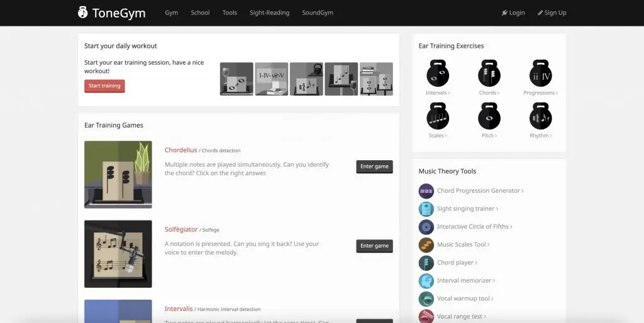This screenshot has height=323, width=644.
Task: Select the last workout thumbnail with books
Action: 376,79
